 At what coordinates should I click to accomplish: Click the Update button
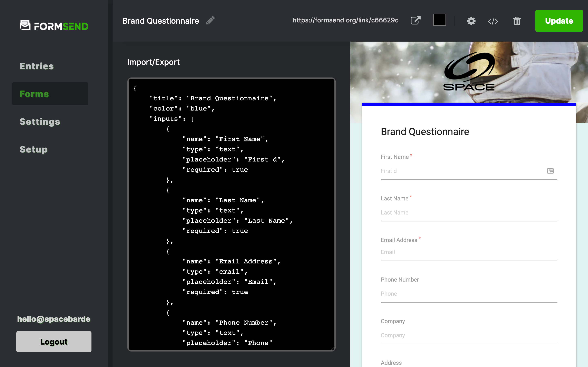pyautogui.click(x=559, y=21)
